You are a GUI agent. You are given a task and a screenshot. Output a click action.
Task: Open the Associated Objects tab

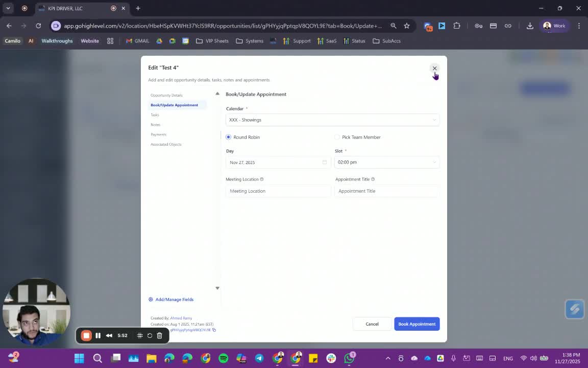(166, 144)
